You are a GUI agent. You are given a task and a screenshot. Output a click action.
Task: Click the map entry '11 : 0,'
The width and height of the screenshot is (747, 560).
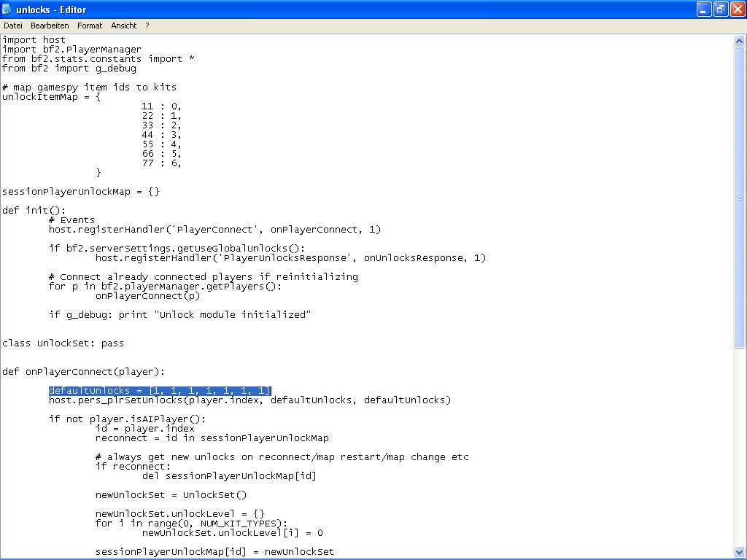tap(161, 106)
